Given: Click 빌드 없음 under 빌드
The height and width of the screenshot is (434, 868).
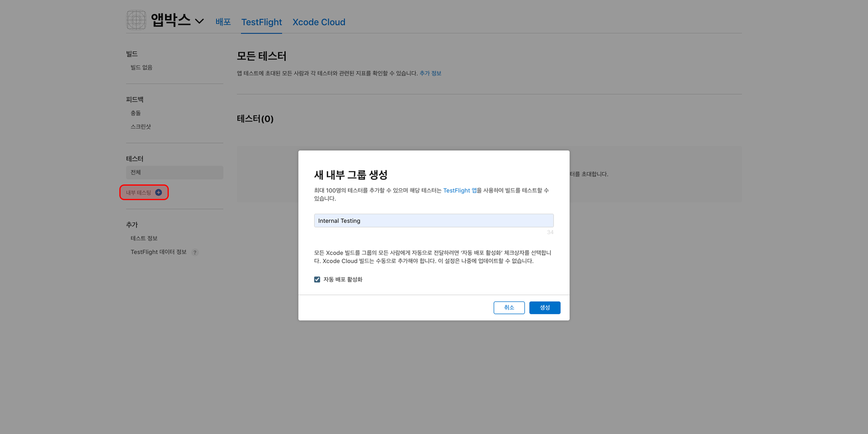Looking at the screenshot, I should (x=142, y=68).
